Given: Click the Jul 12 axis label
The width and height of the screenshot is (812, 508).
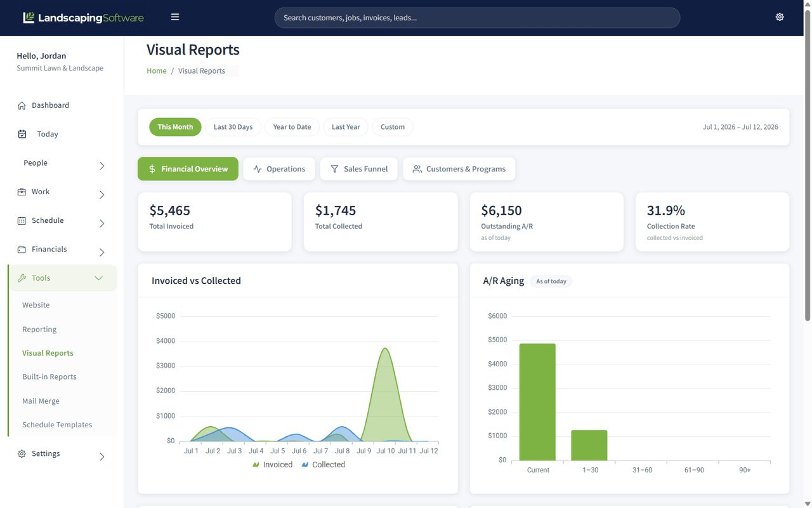Looking at the screenshot, I should pos(429,451).
